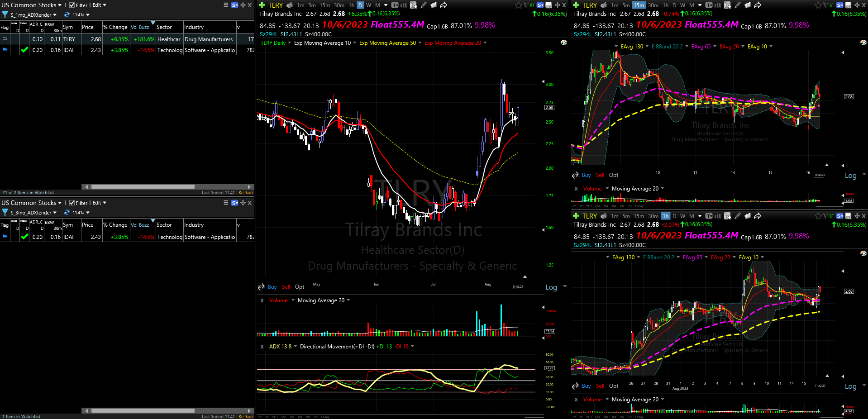Click the share arrow icon on daily chart
868x419 pixels.
click(x=443, y=5)
